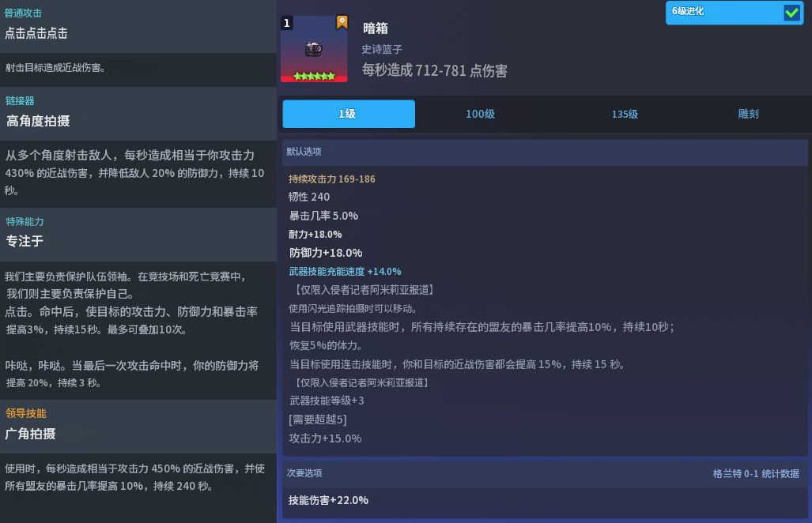The image size is (812, 523).
Task: Select the 1级 tab
Action: 349,114
